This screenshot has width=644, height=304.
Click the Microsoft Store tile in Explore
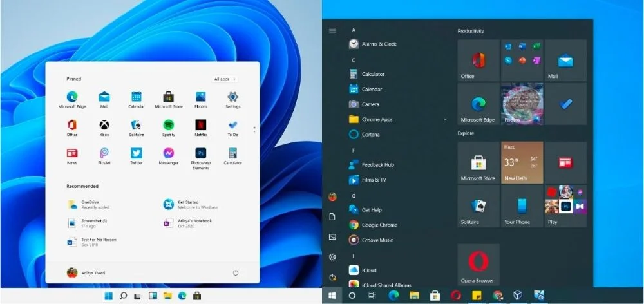[x=478, y=163]
